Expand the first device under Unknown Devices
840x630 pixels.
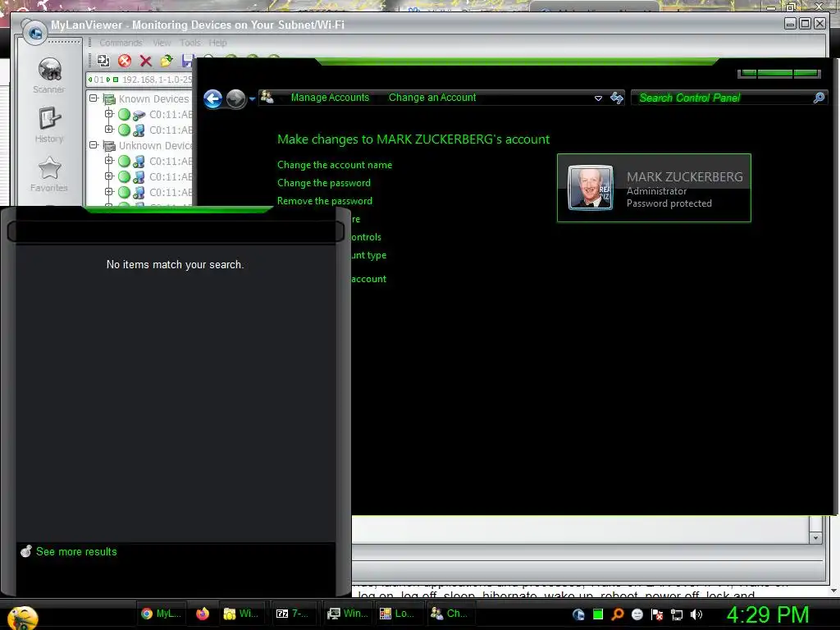coord(109,161)
